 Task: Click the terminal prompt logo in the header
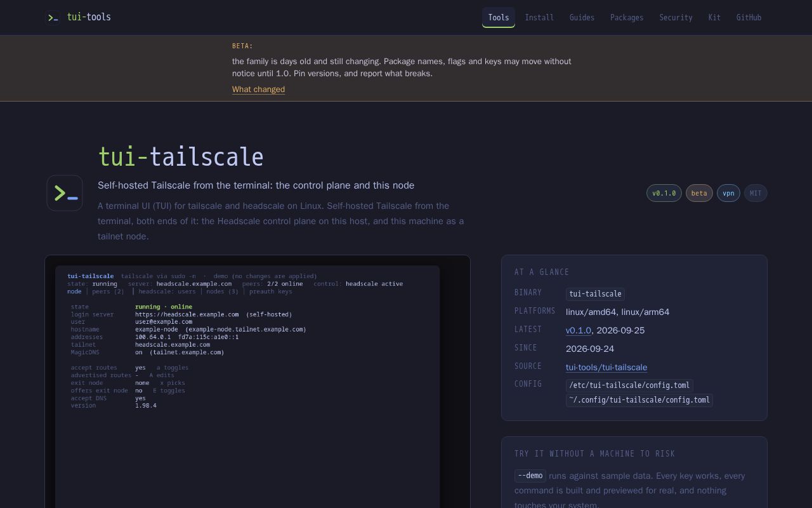pyautogui.click(x=53, y=17)
